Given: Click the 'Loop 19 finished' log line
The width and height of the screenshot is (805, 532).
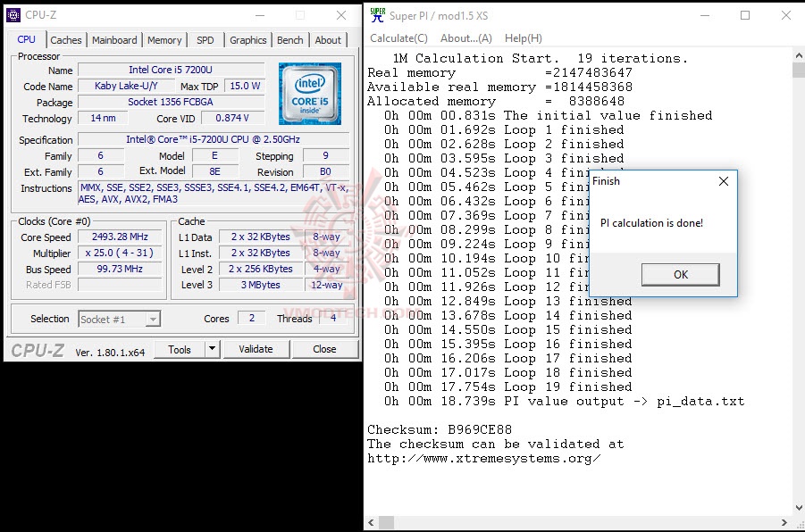Looking at the screenshot, I should tap(508, 387).
